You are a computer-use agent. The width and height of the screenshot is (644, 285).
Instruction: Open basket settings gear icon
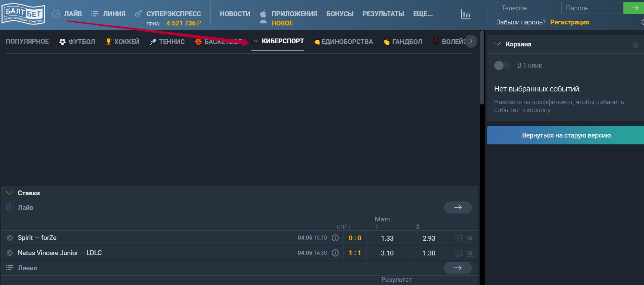click(x=635, y=44)
